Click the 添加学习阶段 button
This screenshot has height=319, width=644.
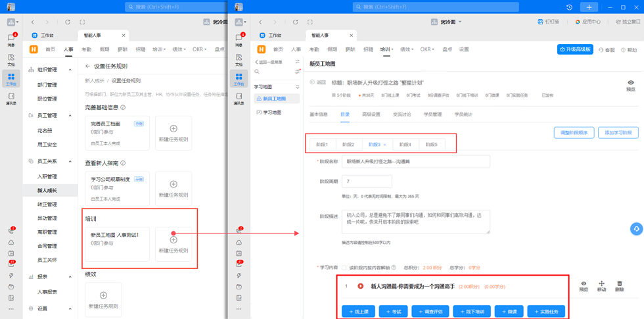click(x=617, y=133)
